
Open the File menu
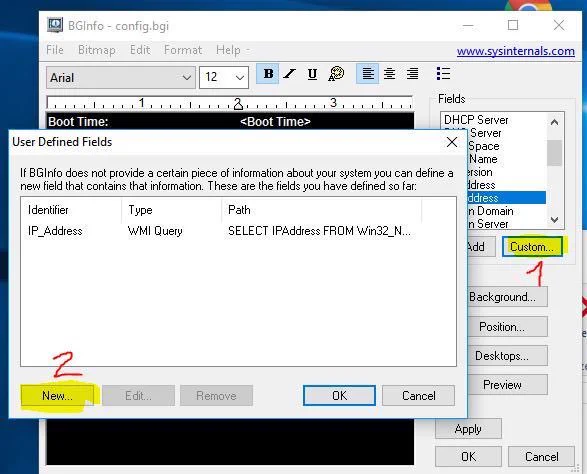pyautogui.click(x=55, y=50)
